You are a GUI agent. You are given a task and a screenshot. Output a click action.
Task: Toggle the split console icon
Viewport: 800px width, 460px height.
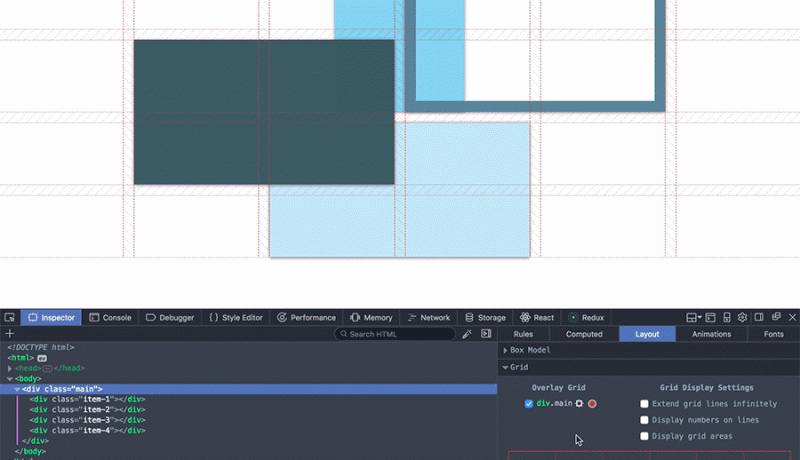pyautogui.click(x=710, y=317)
